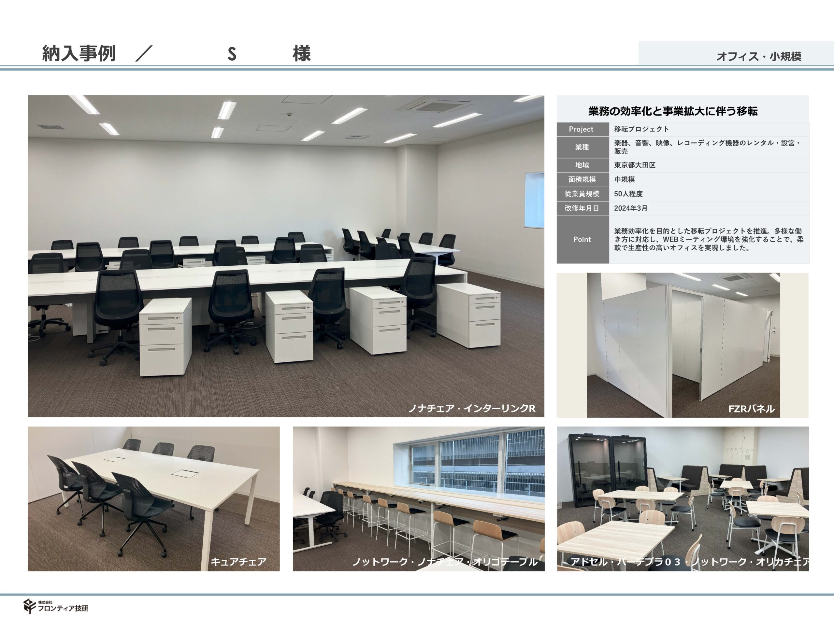Select the Point row header cell
This screenshot has height=644, width=834.
coord(582,239)
